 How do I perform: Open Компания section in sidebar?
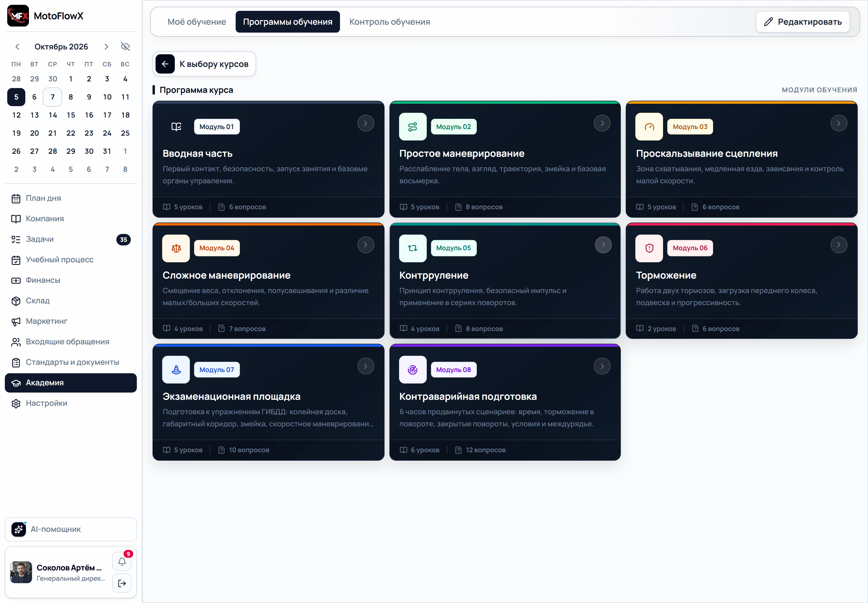[x=71, y=219]
